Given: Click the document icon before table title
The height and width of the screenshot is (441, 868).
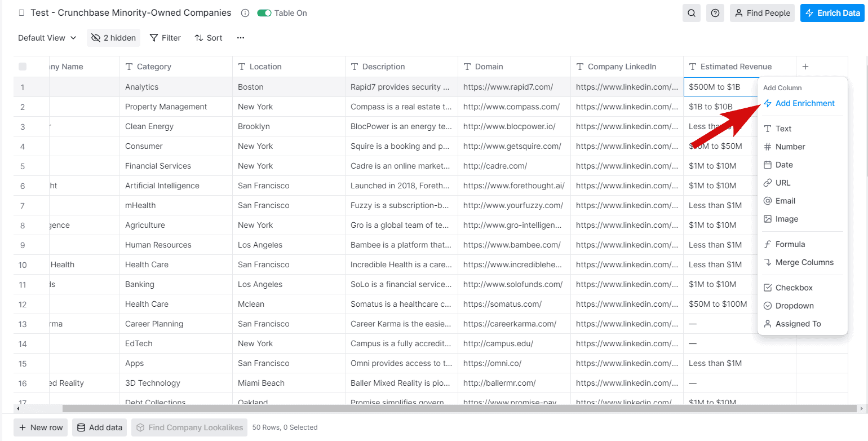Looking at the screenshot, I should point(21,13).
